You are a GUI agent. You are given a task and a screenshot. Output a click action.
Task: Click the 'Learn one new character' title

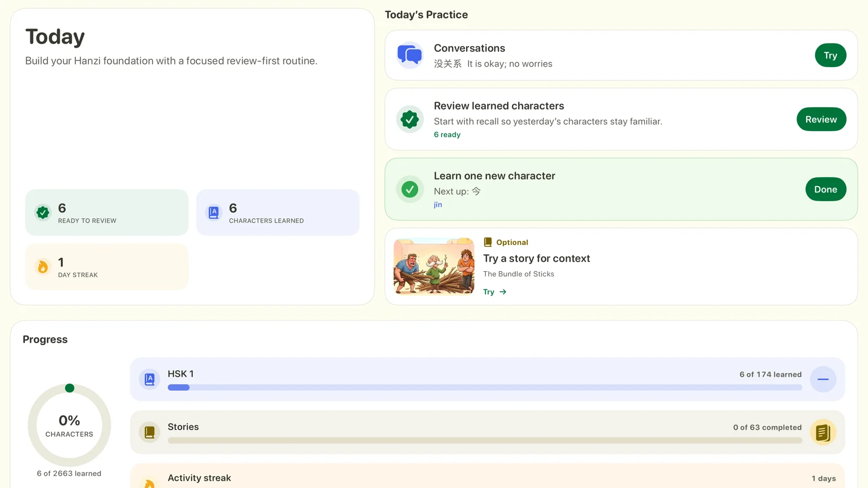point(495,176)
